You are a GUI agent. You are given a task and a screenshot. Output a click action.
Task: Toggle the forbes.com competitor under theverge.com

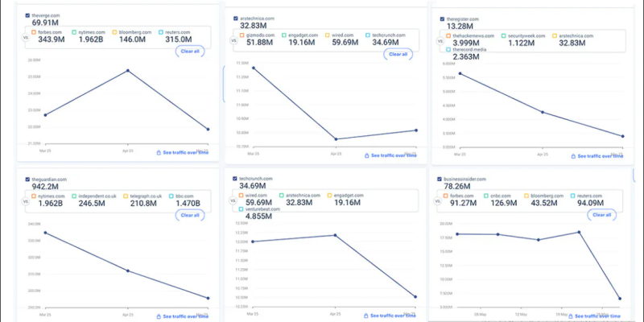31,32
